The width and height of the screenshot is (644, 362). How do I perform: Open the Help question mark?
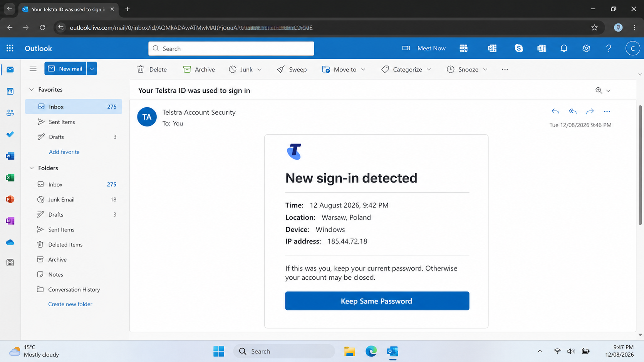coord(608,48)
